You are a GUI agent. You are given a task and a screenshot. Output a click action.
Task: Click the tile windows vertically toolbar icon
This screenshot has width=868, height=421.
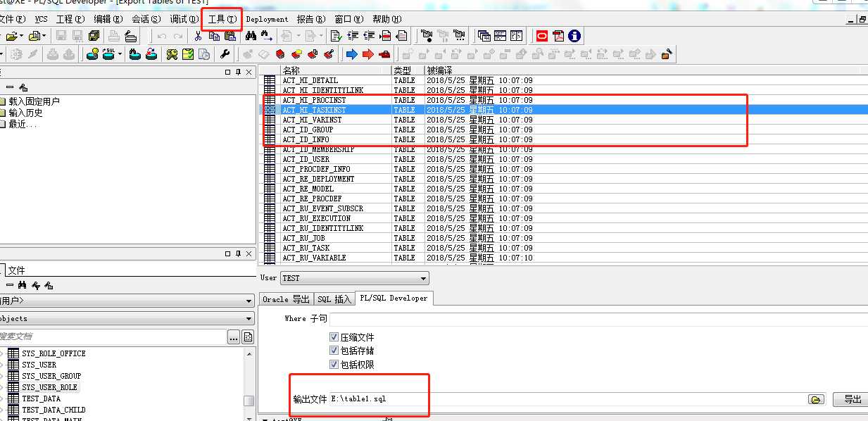[x=517, y=35]
